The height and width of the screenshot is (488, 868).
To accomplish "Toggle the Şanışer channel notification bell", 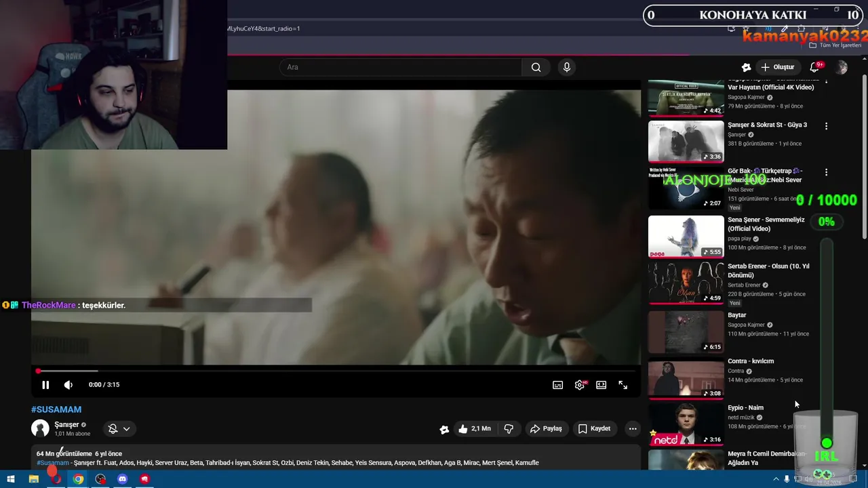I will [x=113, y=428].
